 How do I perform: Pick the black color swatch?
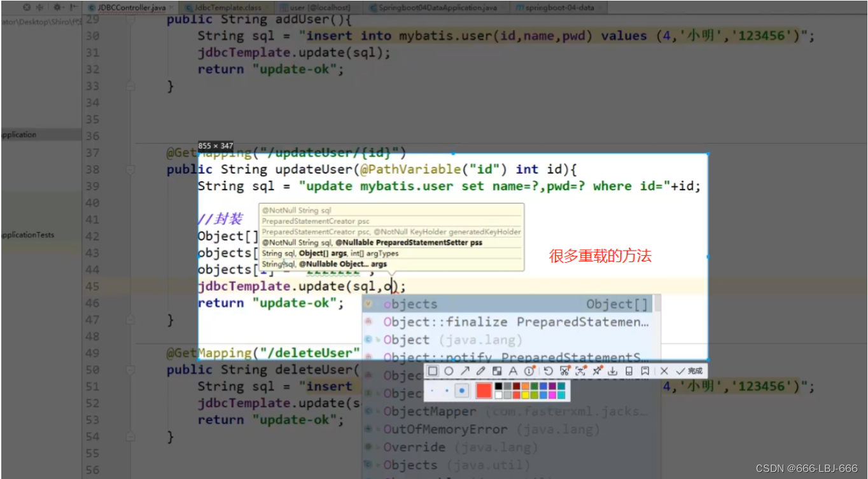coord(499,385)
